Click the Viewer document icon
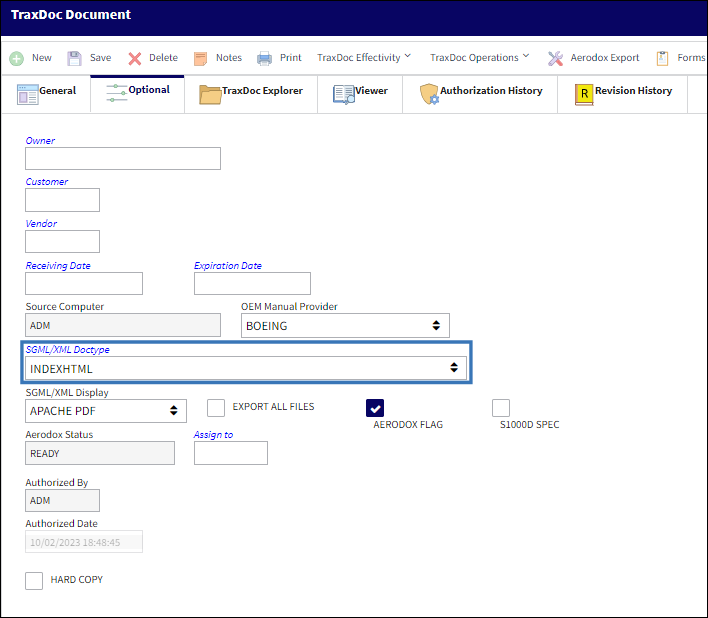708x618 pixels. coord(344,94)
